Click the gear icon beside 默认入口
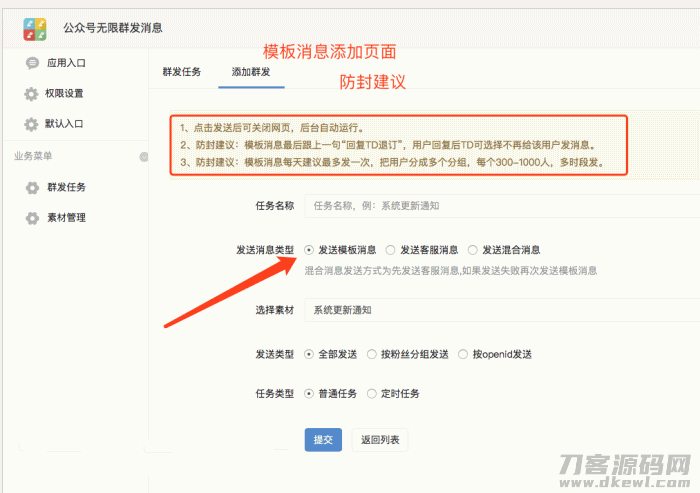The image size is (700, 493). point(32,125)
